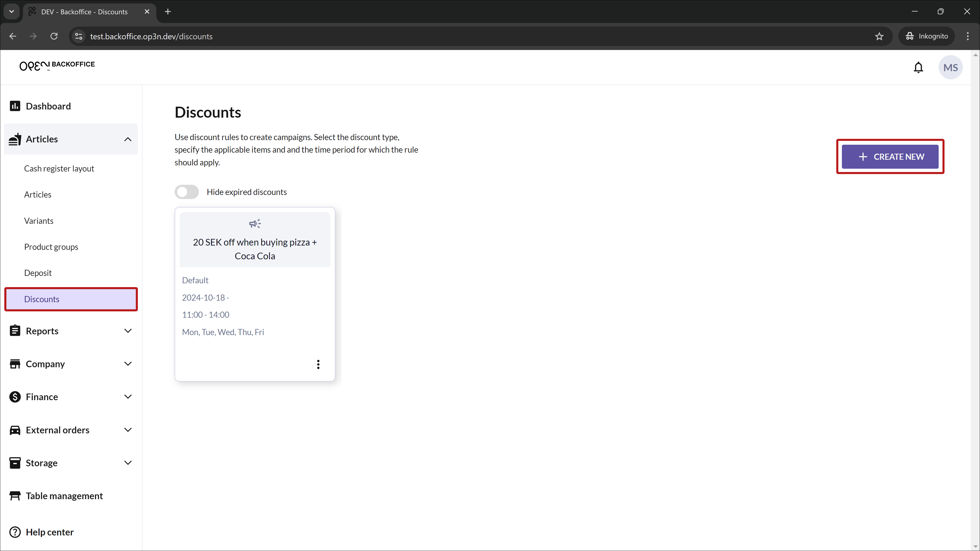Expand the Reports section chevron
The image size is (980, 551).
tap(128, 331)
